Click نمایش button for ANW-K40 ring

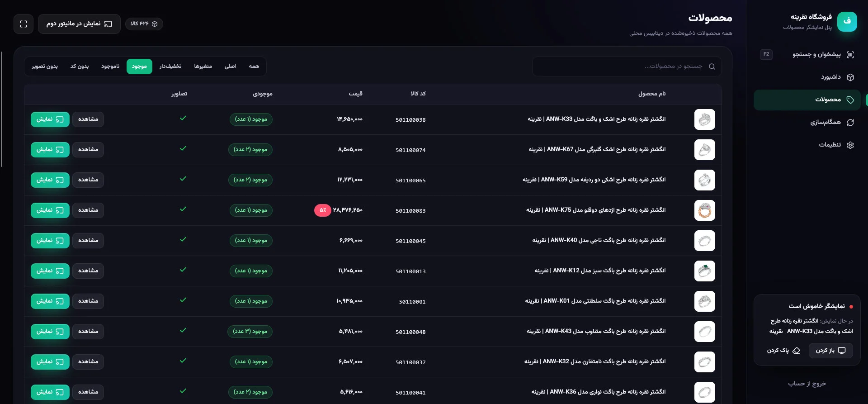(x=50, y=241)
